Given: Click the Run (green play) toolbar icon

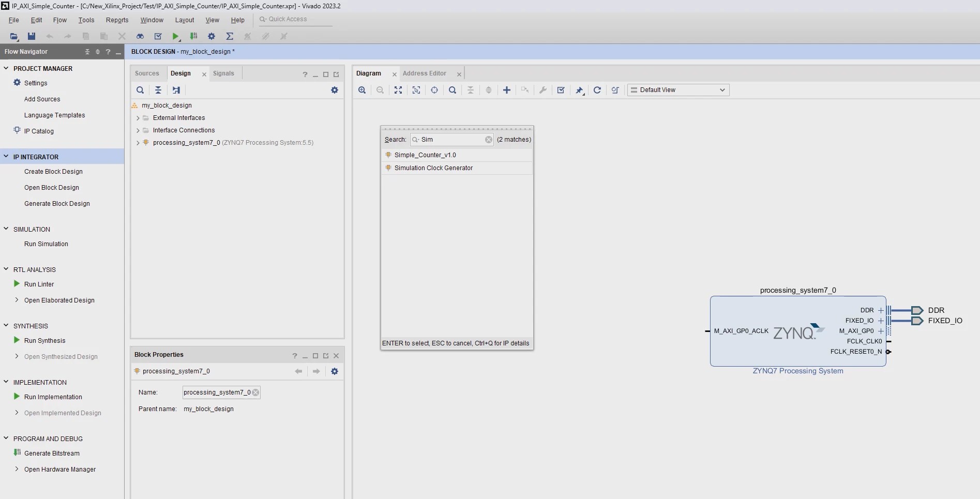Looking at the screenshot, I should click(176, 36).
